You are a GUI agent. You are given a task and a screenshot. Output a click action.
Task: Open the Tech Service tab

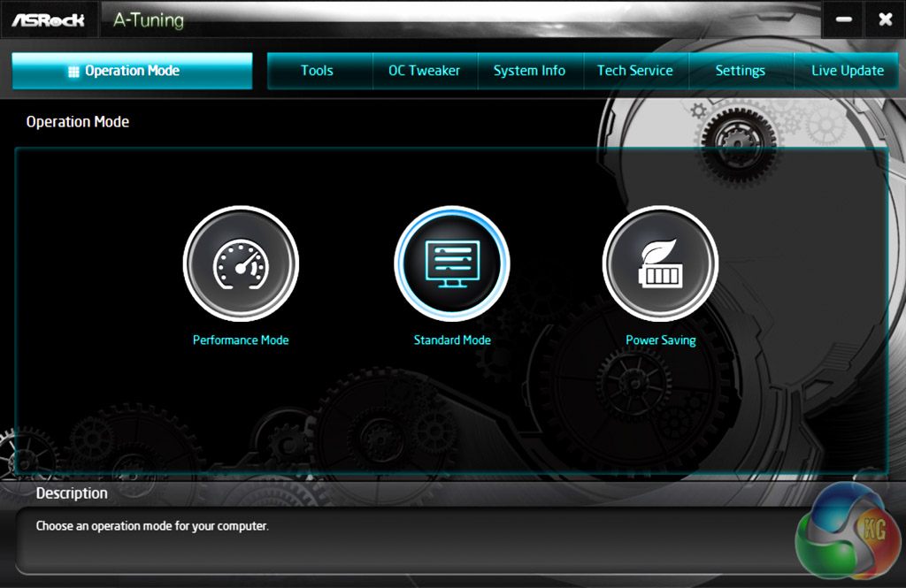click(x=635, y=71)
